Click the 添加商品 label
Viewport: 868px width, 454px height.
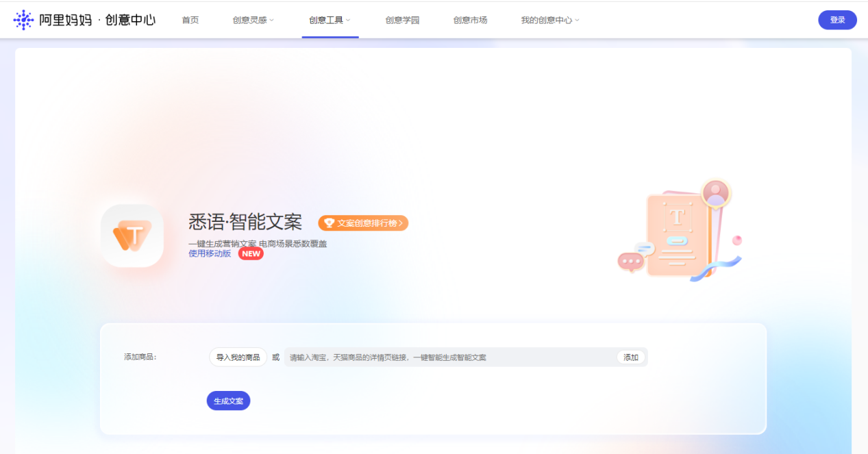140,357
